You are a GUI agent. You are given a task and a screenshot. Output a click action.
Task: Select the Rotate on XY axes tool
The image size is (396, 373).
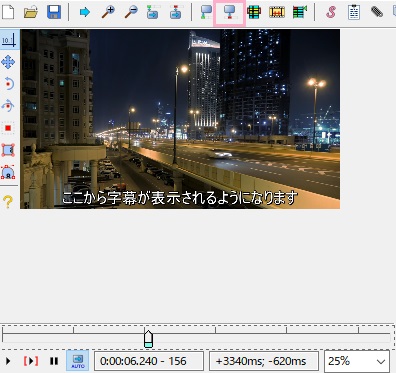point(8,106)
